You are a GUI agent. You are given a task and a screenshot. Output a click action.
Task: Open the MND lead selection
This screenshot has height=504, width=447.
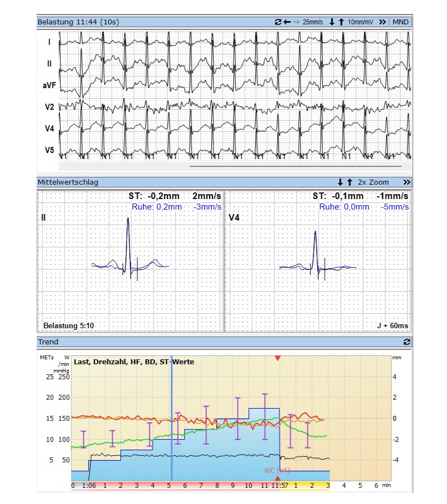(x=400, y=22)
